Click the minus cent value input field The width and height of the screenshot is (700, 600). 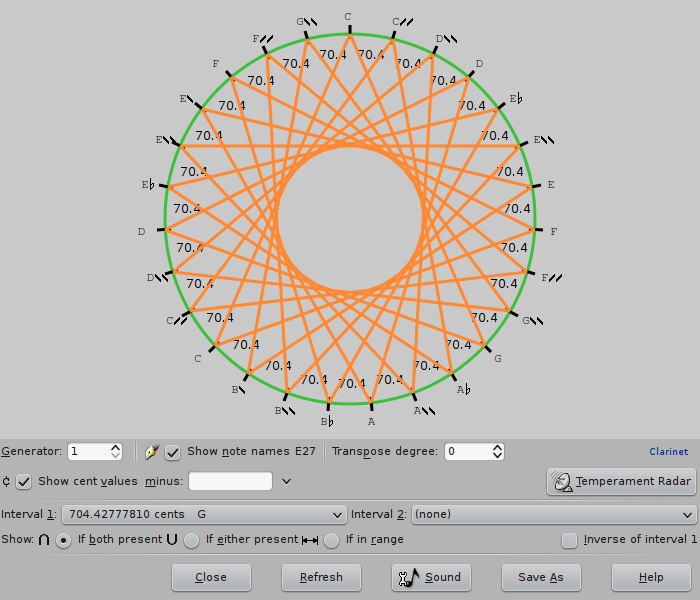click(x=230, y=482)
